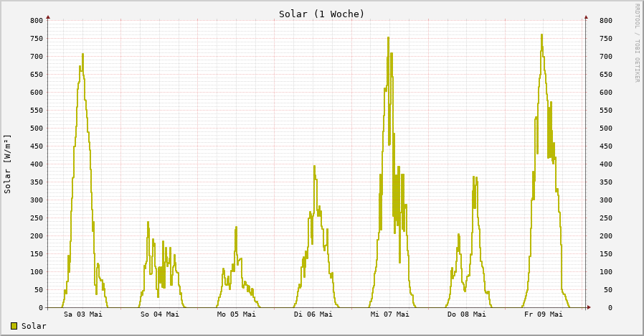Click the right axis value 0
The image size is (644, 336).
tap(610, 307)
